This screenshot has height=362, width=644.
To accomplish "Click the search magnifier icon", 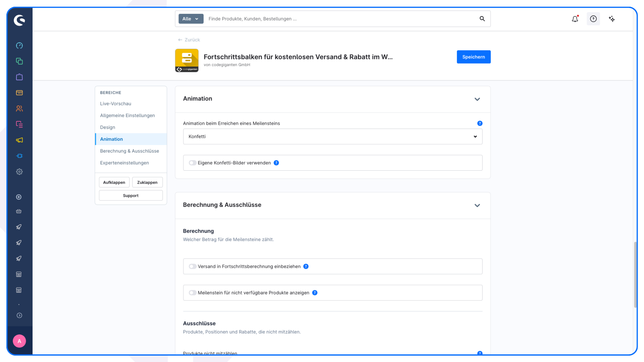I will [482, 19].
